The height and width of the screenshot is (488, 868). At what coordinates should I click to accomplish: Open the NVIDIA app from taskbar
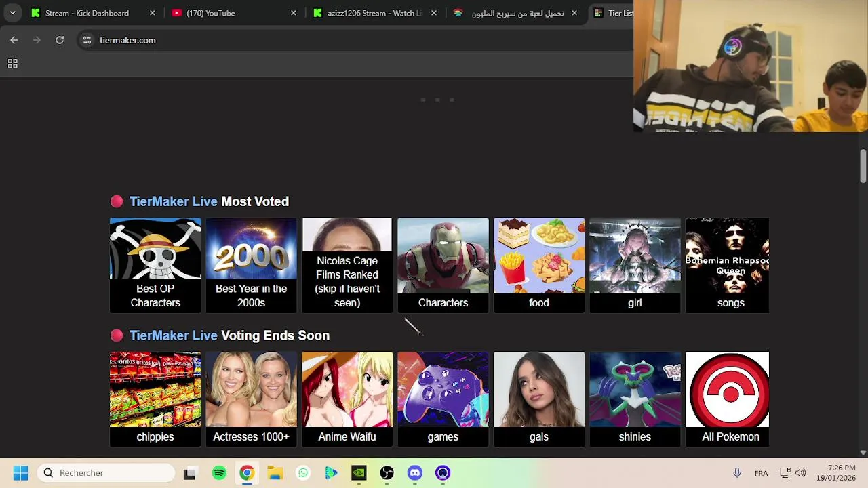tap(359, 473)
